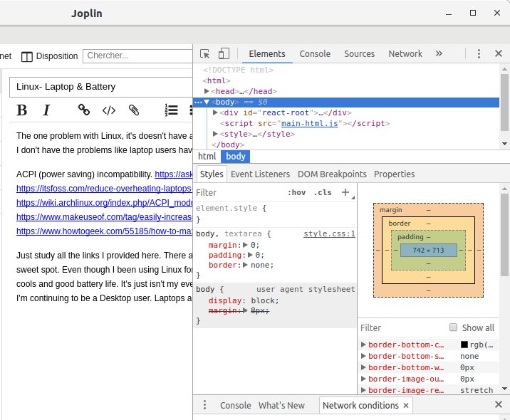Open the Network tab
Viewport: 510px width, 420px height.
point(405,53)
